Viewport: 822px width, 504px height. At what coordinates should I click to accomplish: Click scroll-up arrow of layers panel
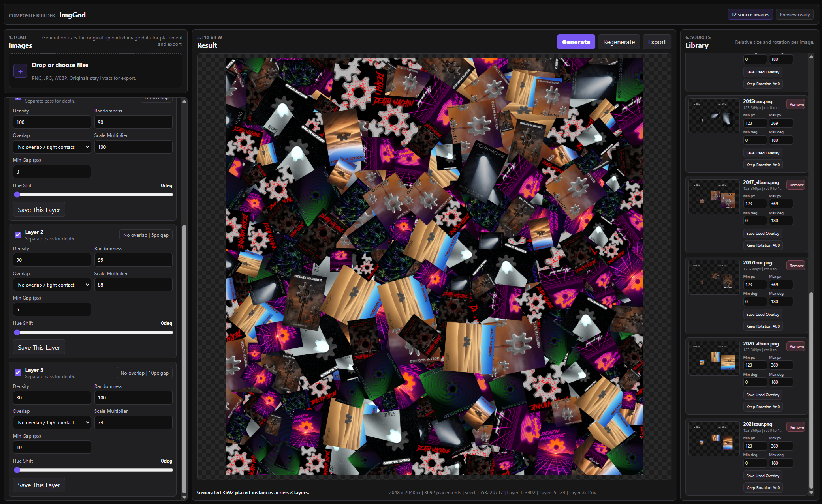[x=184, y=101]
